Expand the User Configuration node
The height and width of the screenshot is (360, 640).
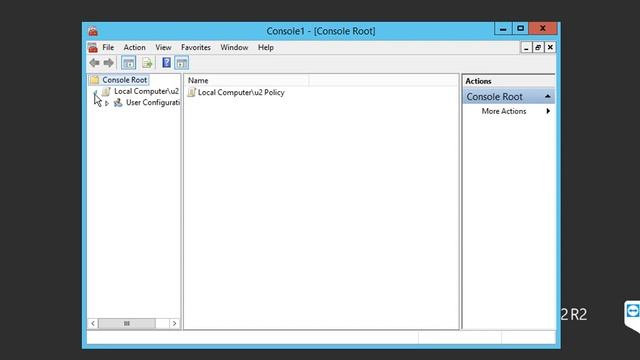[107, 103]
